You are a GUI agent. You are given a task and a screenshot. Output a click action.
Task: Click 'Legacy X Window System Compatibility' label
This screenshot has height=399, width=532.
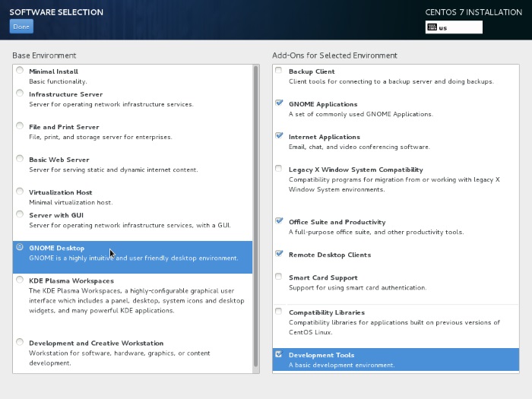pyautogui.click(x=356, y=169)
